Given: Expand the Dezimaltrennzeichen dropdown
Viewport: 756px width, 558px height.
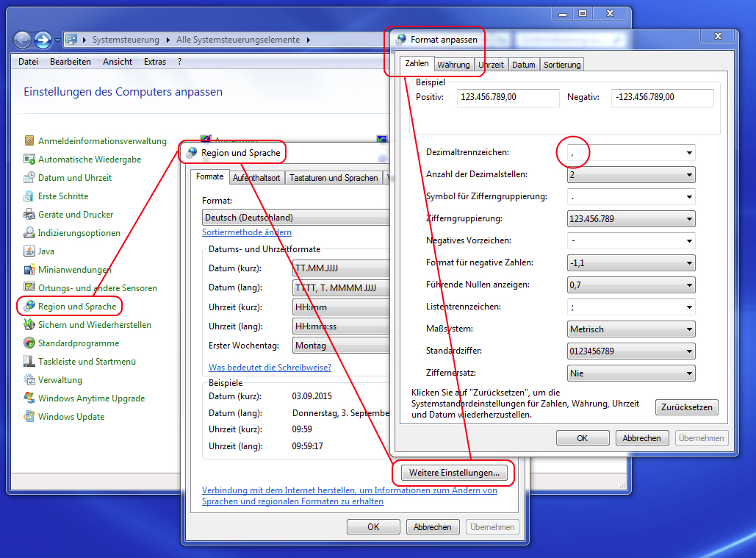Looking at the screenshot, I should [689, 153].
